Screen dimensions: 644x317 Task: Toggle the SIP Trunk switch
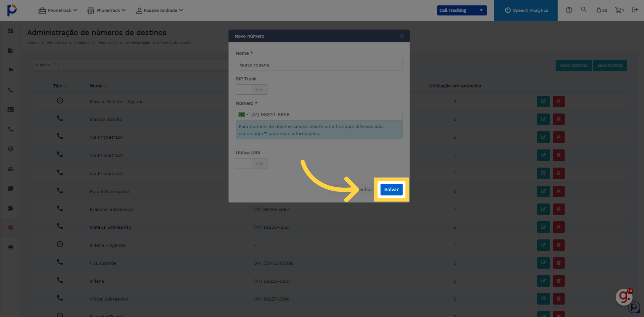tap(252, 90)
